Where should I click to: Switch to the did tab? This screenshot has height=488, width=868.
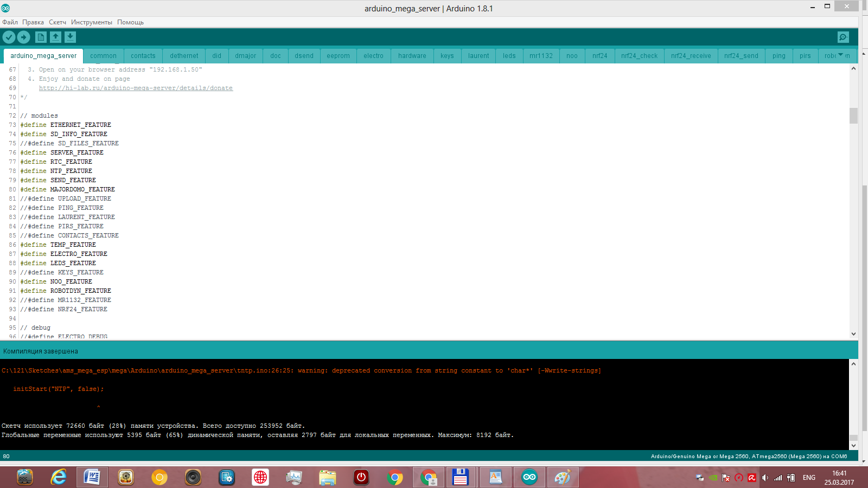[217, 56]
